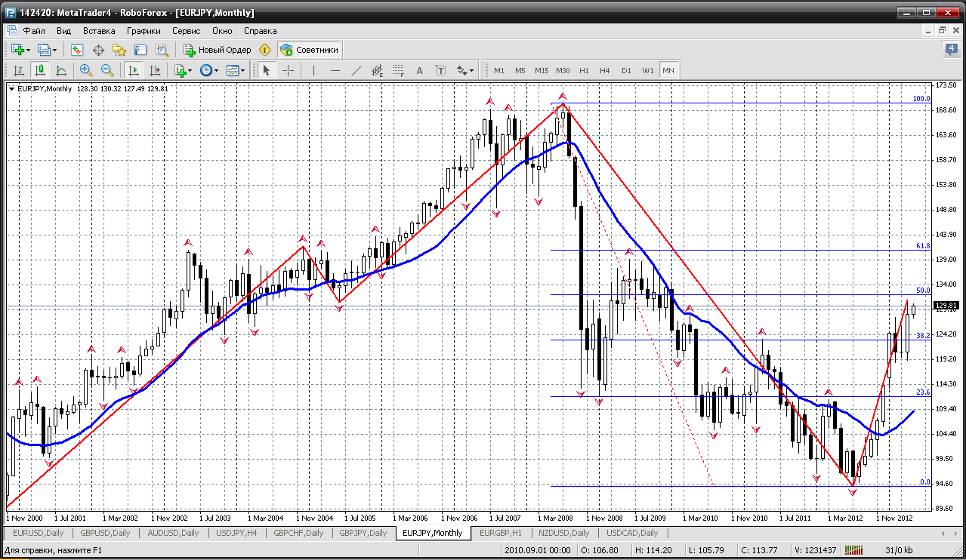Open the Графики menu
Viewport: 966px width, 560px height.
point(144,31)
